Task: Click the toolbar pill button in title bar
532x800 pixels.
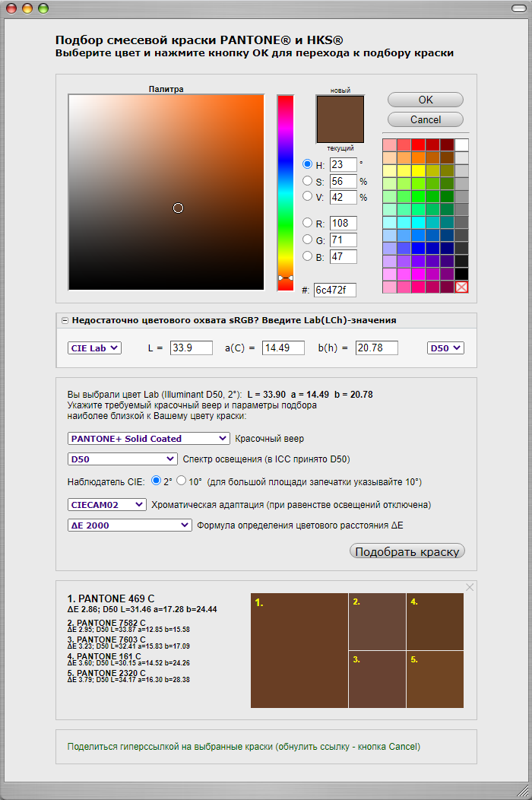Action: click(519, 8)
